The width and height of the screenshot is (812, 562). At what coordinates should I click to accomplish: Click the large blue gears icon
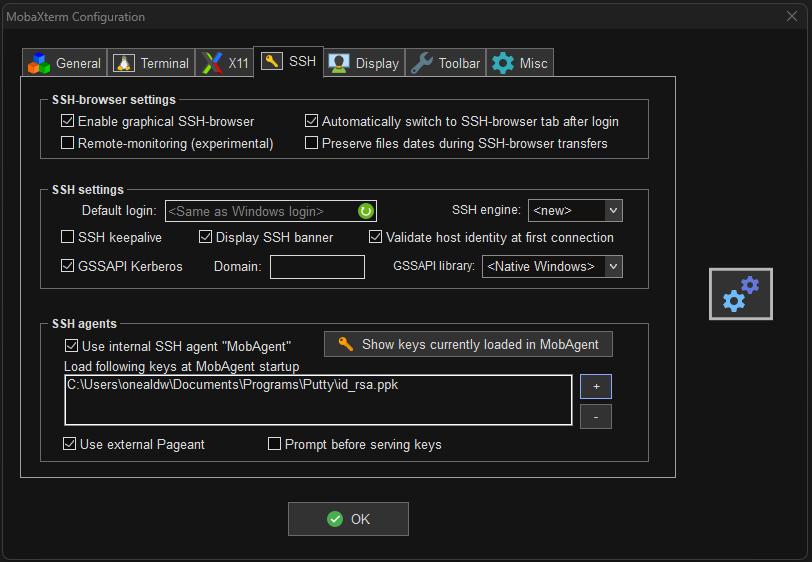tap(741, 294)
